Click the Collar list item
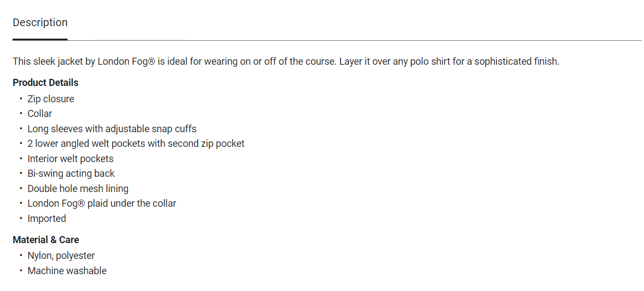Image resolution: width=644 pixels, height=291 pixels. coord(40,114)
